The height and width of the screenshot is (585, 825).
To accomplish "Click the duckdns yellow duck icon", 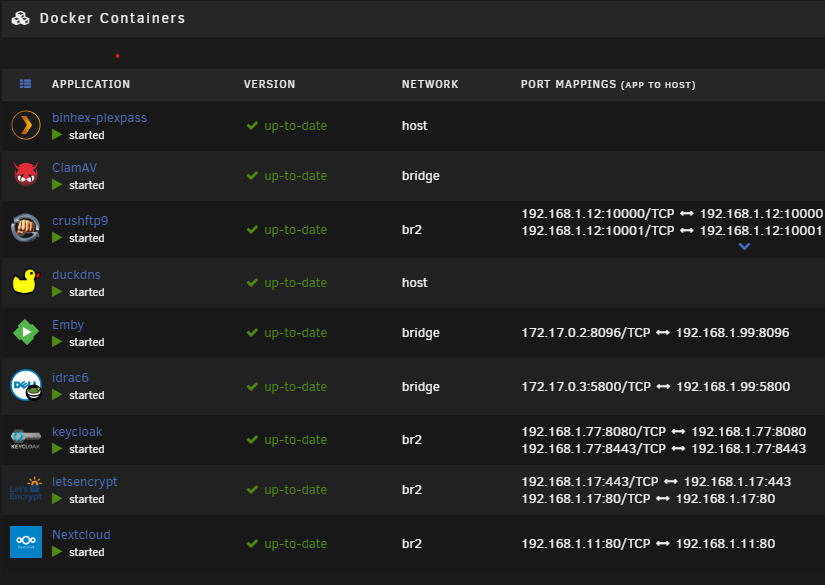I will [x=26, y=281].
